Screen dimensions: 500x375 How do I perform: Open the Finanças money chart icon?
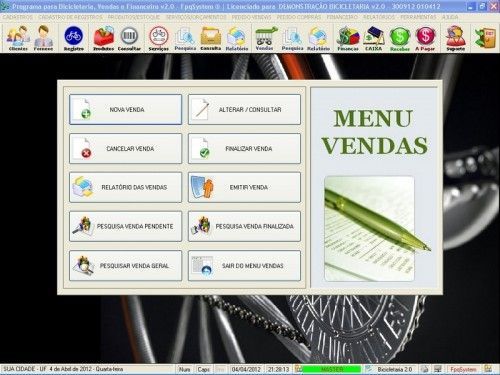(348, 38)
